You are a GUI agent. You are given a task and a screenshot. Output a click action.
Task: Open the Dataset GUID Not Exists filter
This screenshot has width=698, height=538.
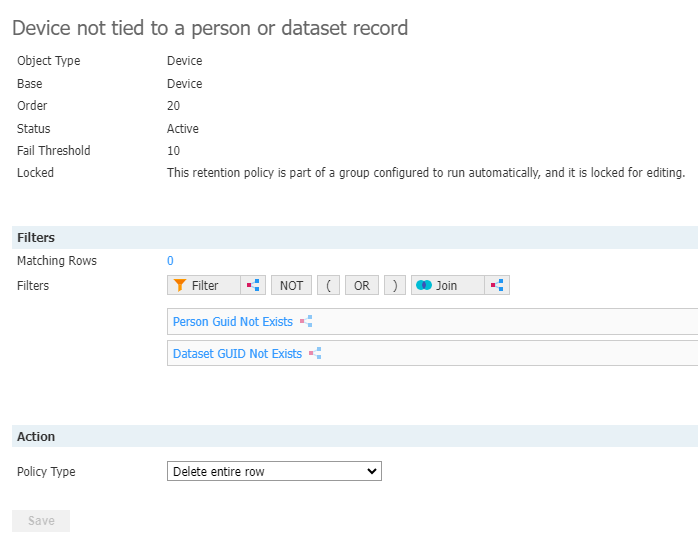(237, 353)
